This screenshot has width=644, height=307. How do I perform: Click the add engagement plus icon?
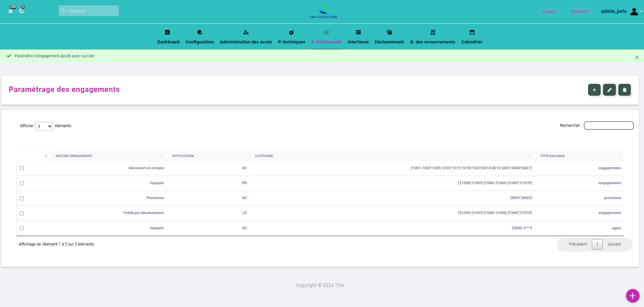coord(594,90)
